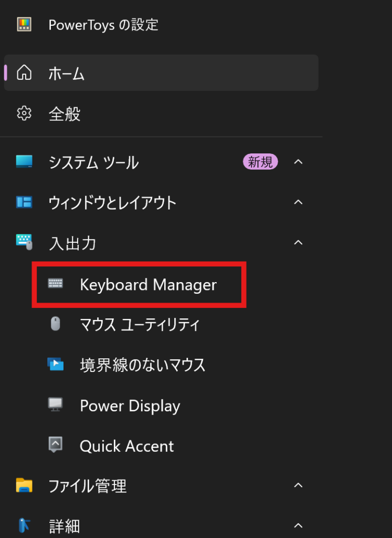Click the Power Display monitor icon
The height and width of the screenshot is (538, 392).
pyautogui.click(x=55, y=405)
